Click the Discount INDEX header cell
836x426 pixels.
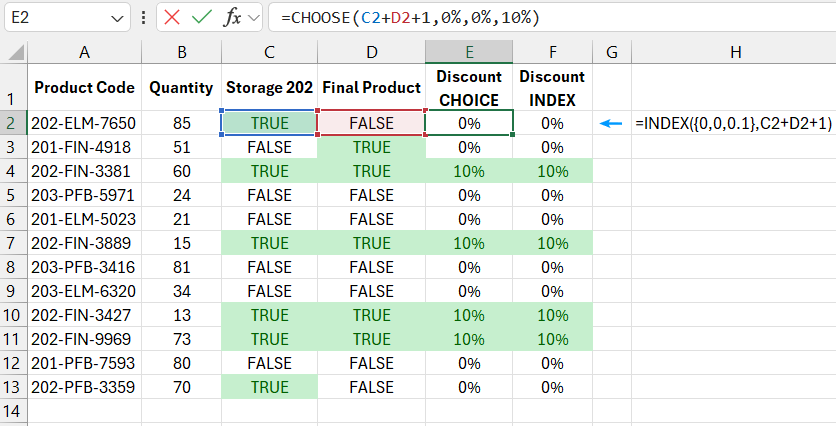pyautogui.click(x=552, y=88)
